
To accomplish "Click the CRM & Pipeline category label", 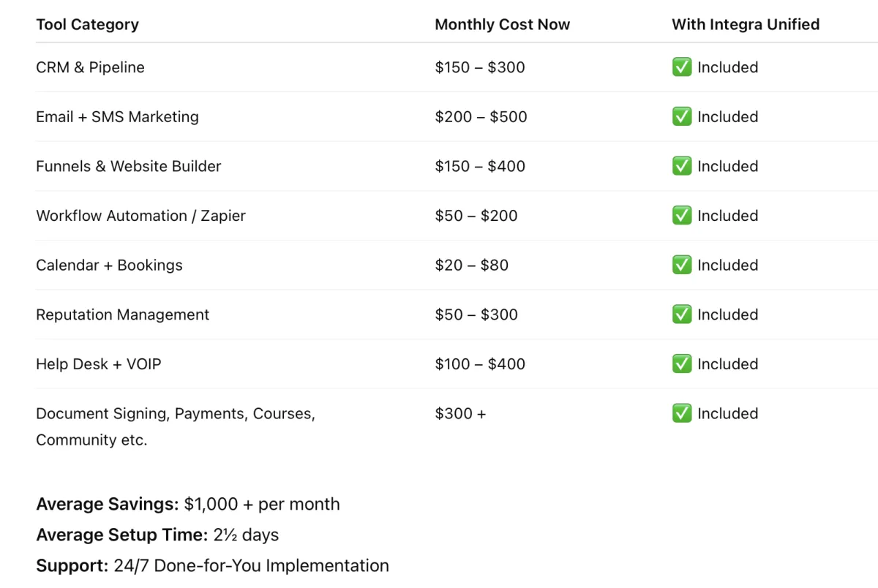I will [x=90, y=67].
